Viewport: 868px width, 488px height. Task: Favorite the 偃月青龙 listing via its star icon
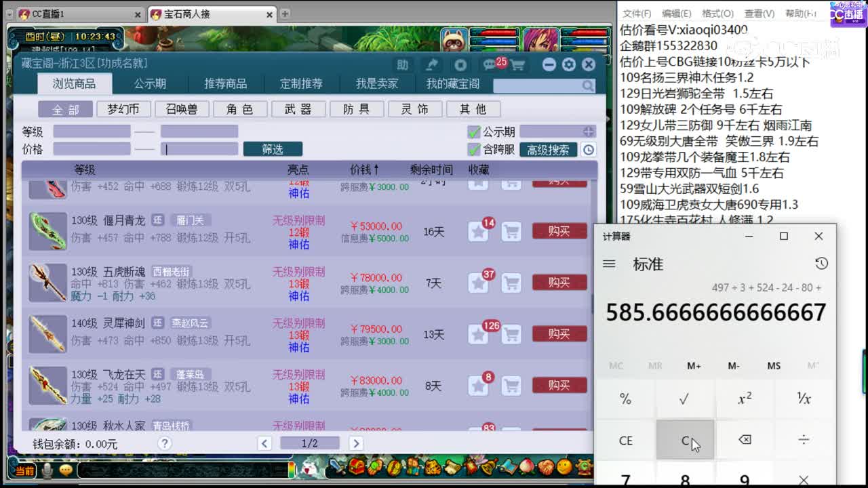click(x=479, y=231)
